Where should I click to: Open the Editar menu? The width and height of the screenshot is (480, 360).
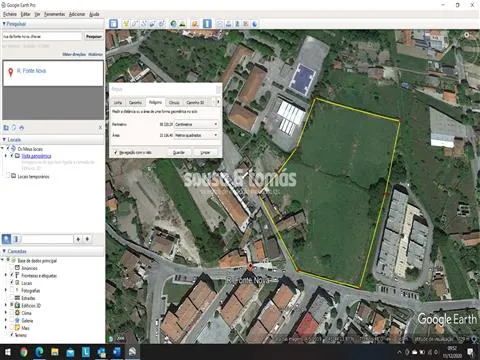[x=25, y=14]
